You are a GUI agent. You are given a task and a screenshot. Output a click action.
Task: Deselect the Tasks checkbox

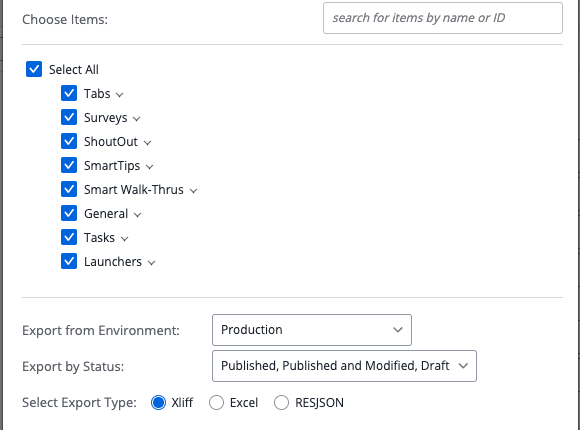(69, 237)
